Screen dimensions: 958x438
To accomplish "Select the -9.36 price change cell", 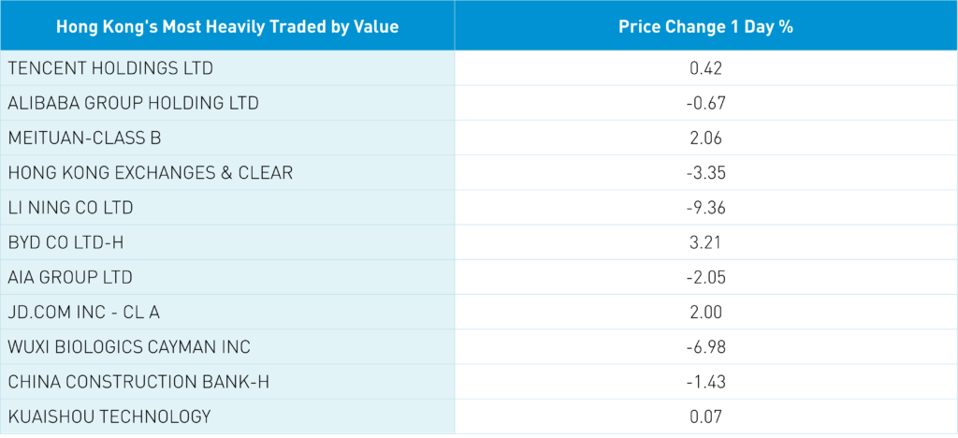I will click(x=705, y=208).
